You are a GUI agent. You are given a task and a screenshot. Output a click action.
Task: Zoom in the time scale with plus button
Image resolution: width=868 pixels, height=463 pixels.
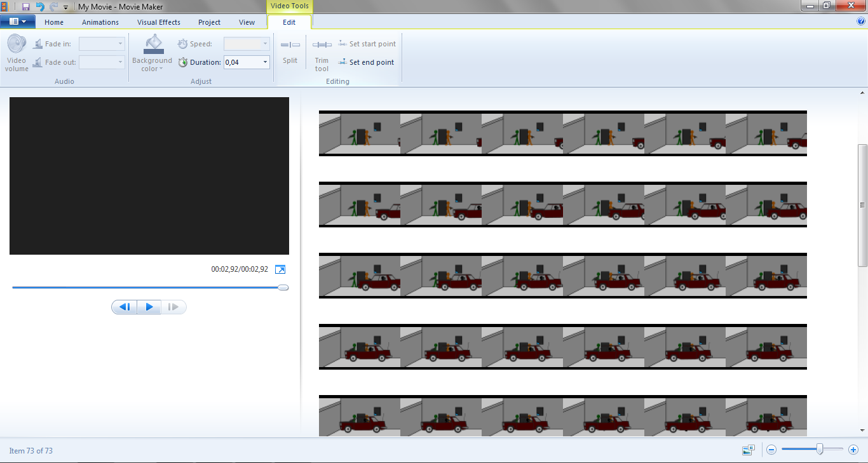pos(853,450)
